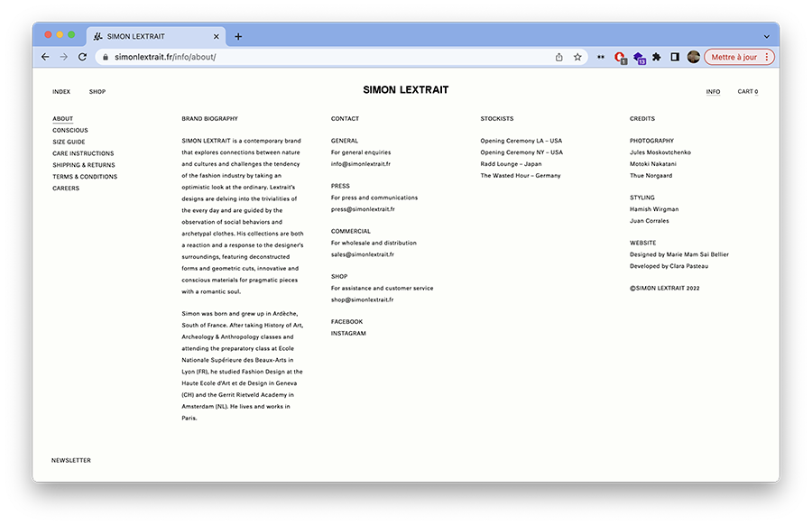Open the Extensions puzzle icon
Image resolution: width=812 pixels, height=525 pixels.
coord(657,57)
